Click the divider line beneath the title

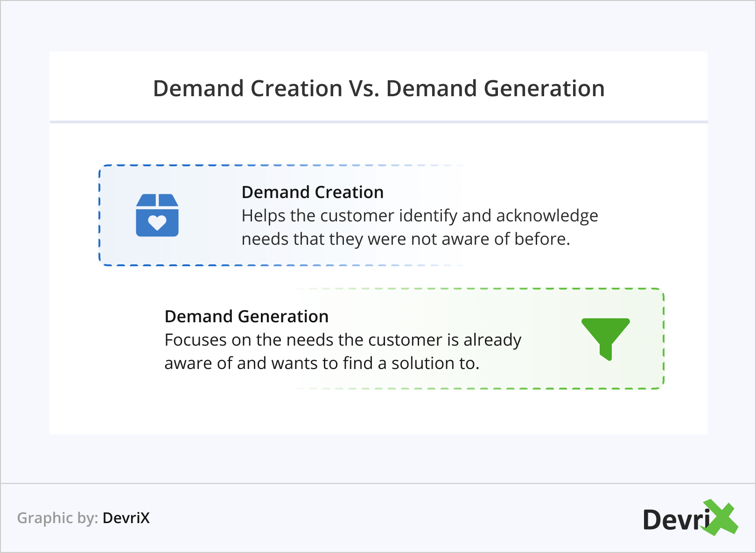378,122
